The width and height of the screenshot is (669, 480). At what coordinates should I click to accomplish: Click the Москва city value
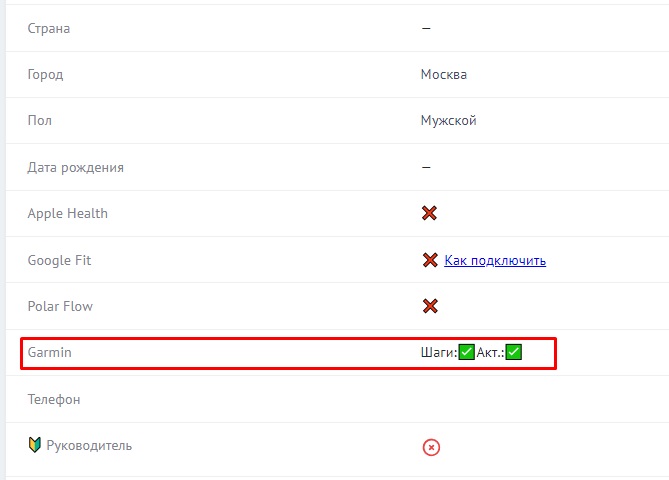tap(443, 74)
